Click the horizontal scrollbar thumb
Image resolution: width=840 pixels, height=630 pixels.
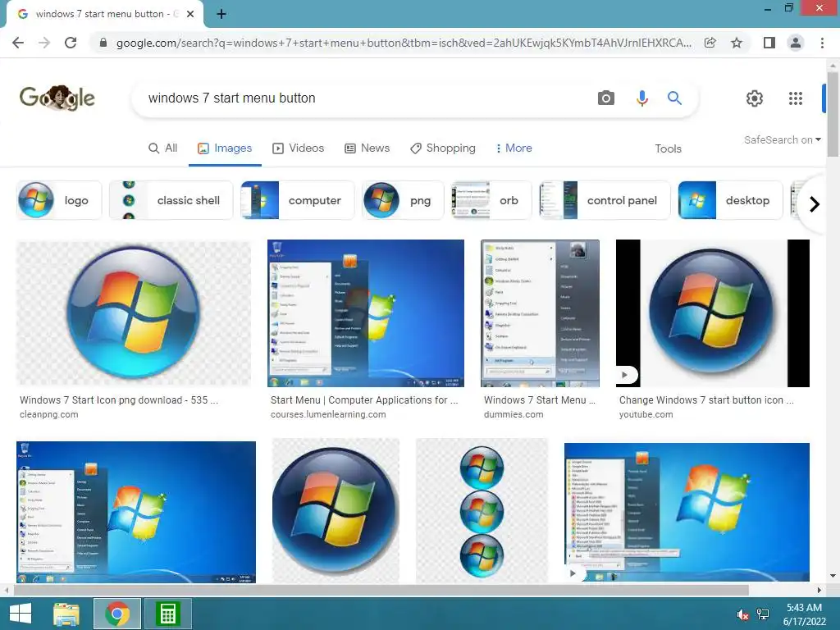tap(381, 590)
